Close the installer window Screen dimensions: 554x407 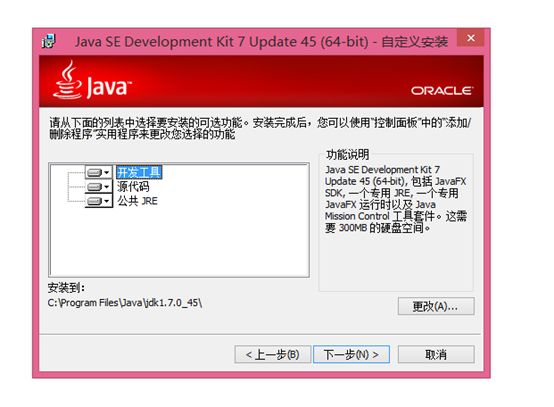pos(471,38)
